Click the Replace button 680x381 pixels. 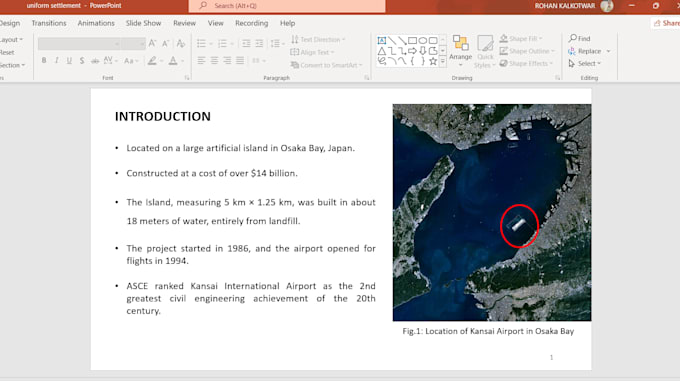[585, 51]
